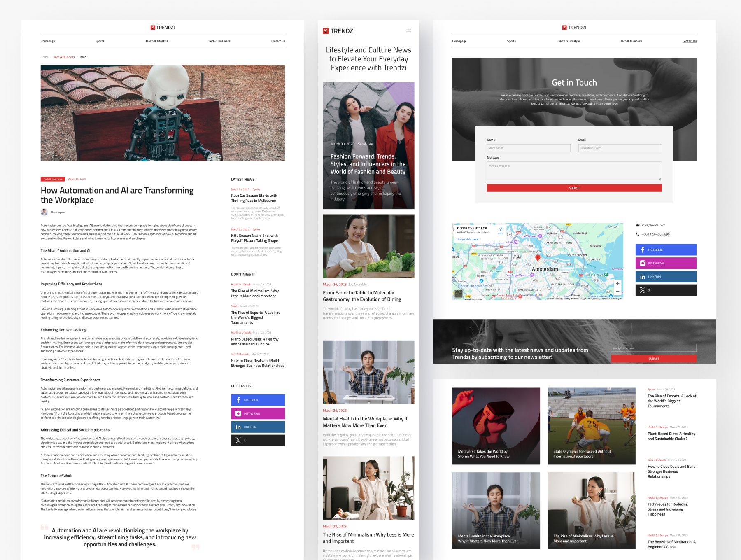Click newsletter email input field
This screenshot has width=741, height=560.
pos(654,348)
